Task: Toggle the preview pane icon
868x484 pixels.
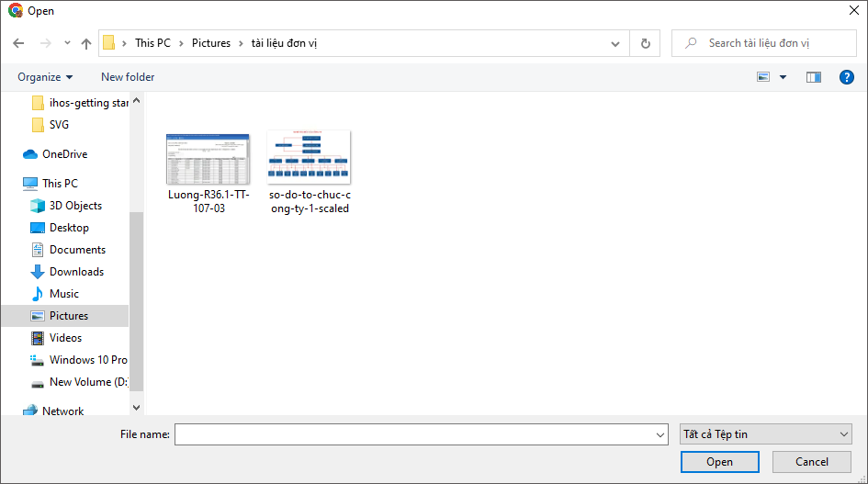Action: click(x=813, y=77)
